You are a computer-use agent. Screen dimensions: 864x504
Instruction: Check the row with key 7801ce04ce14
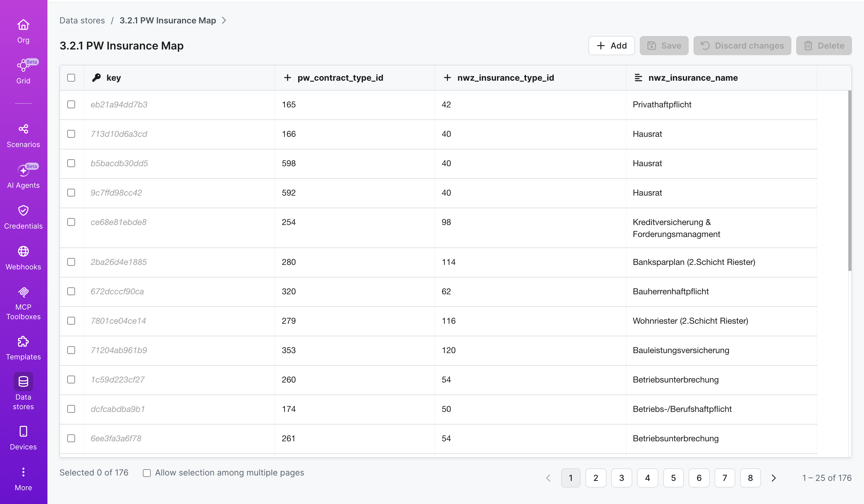click(x=71, y=321)
